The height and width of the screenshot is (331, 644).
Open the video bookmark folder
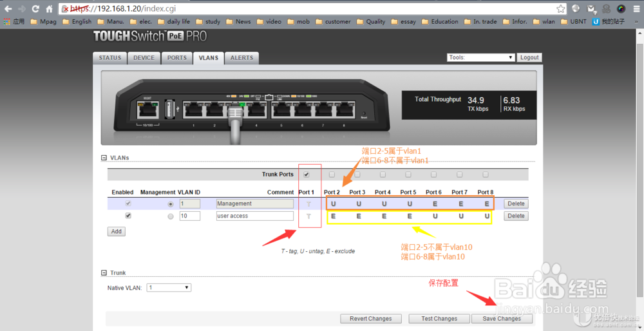coord(269,21)
